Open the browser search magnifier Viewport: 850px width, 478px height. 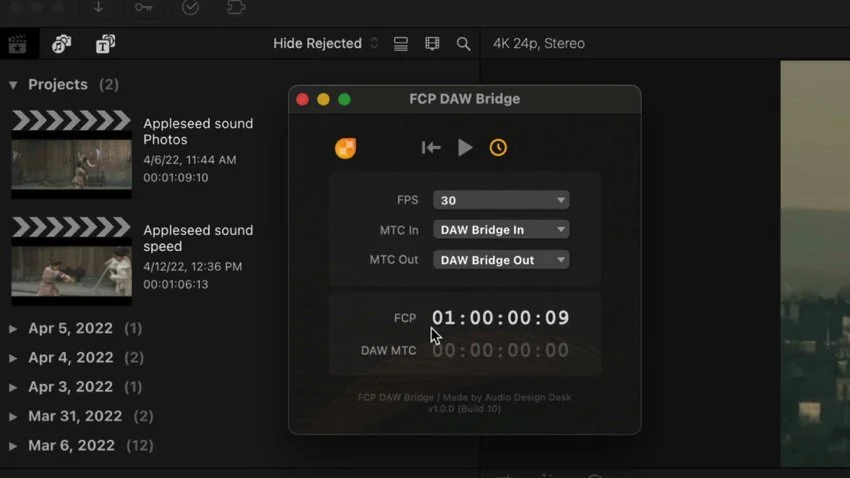463,44
